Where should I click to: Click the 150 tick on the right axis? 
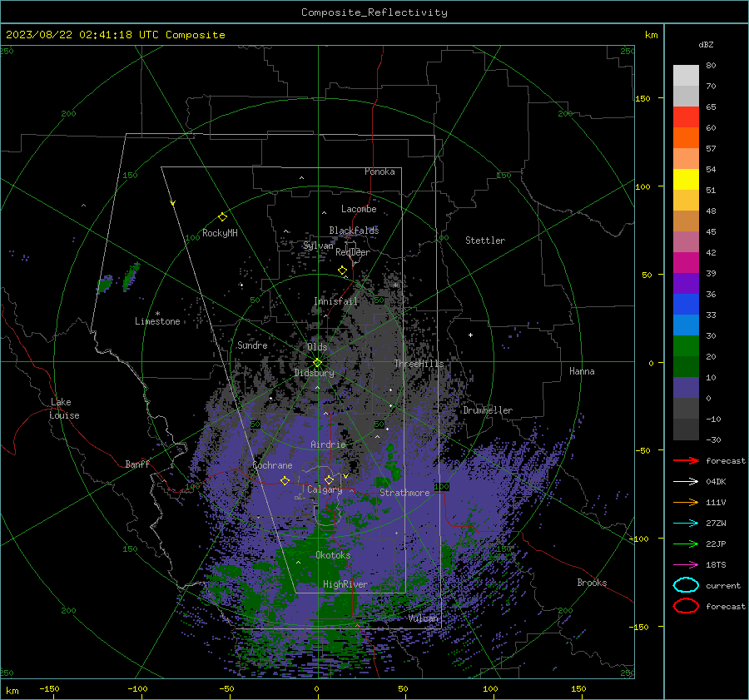[642, 98]
